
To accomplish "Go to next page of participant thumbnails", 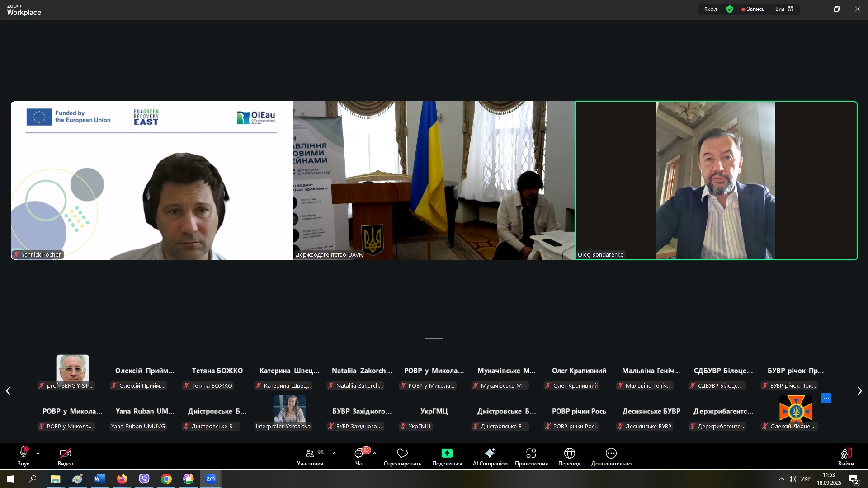I will point(859,391).
